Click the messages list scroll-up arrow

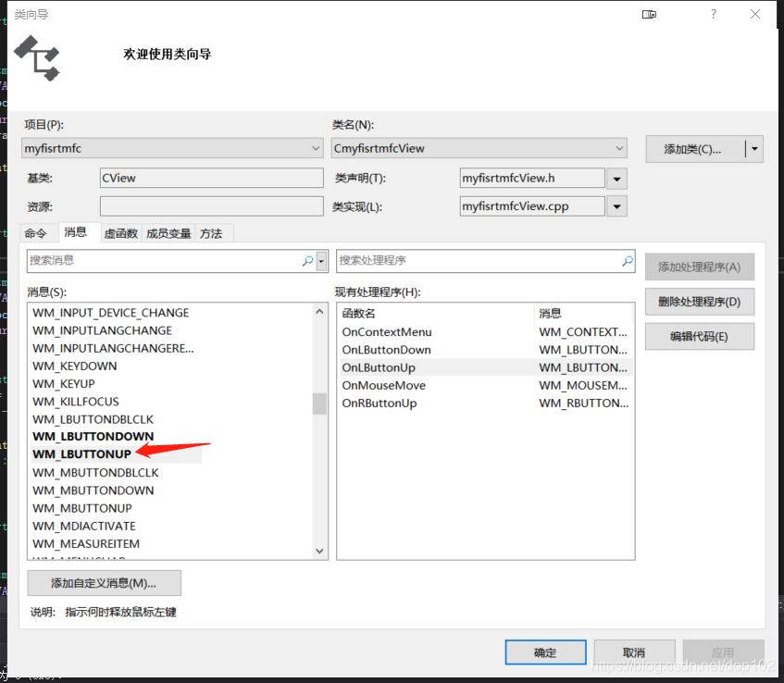coord(319,312)
